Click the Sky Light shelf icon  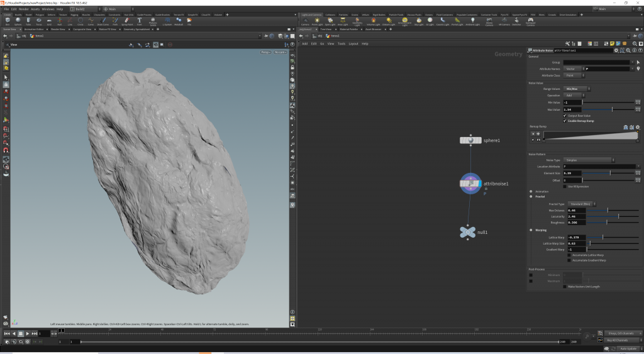pos(419,21)
